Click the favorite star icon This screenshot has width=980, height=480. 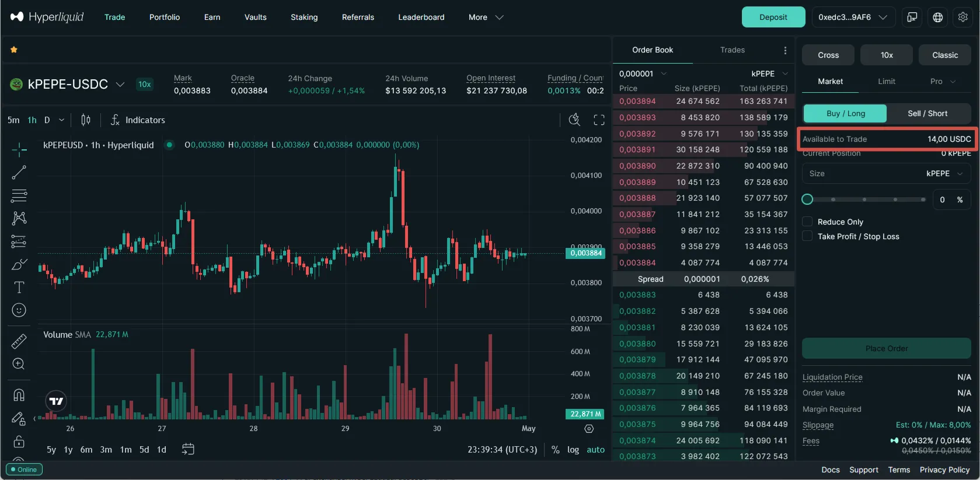pyautogui.click(x=14, y=50)
